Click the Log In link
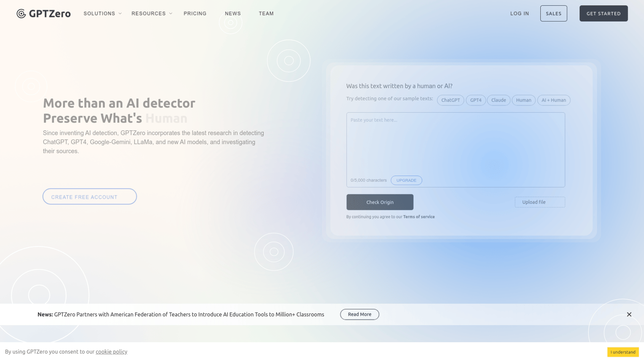Viewport: 644px width, 362px height. click(x=520, y=14)
